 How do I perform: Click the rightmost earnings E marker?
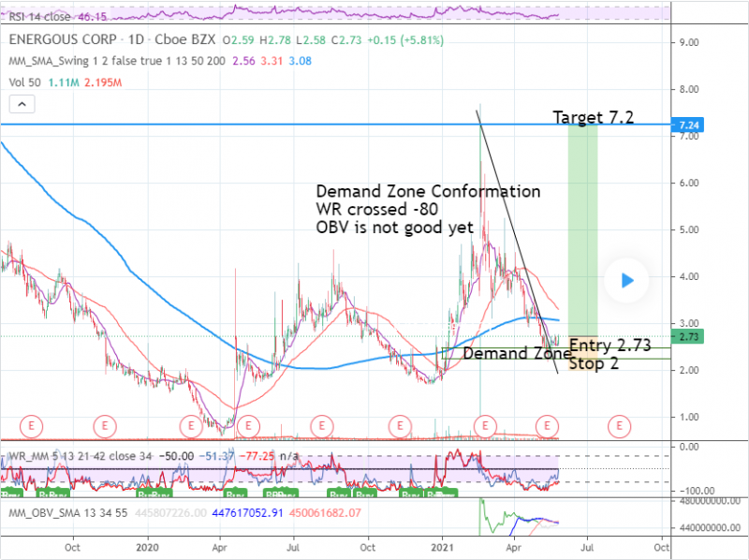click(618, 425)
